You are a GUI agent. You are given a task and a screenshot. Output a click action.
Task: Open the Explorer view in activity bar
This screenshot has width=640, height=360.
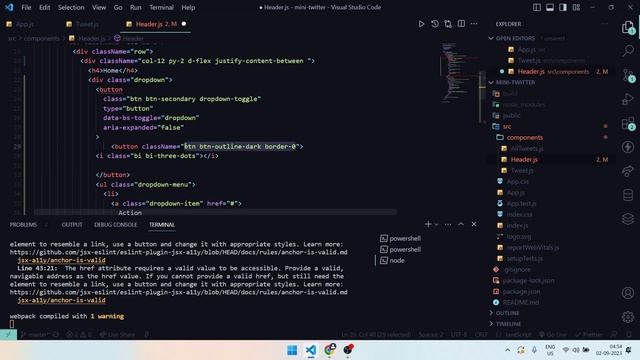(x=628, y=28)
